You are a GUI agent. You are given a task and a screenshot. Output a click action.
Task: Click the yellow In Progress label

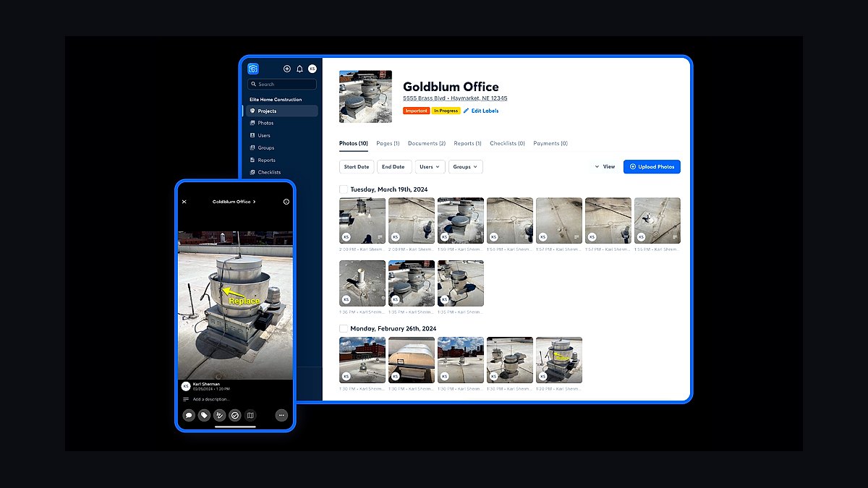(x=446, y=111)
